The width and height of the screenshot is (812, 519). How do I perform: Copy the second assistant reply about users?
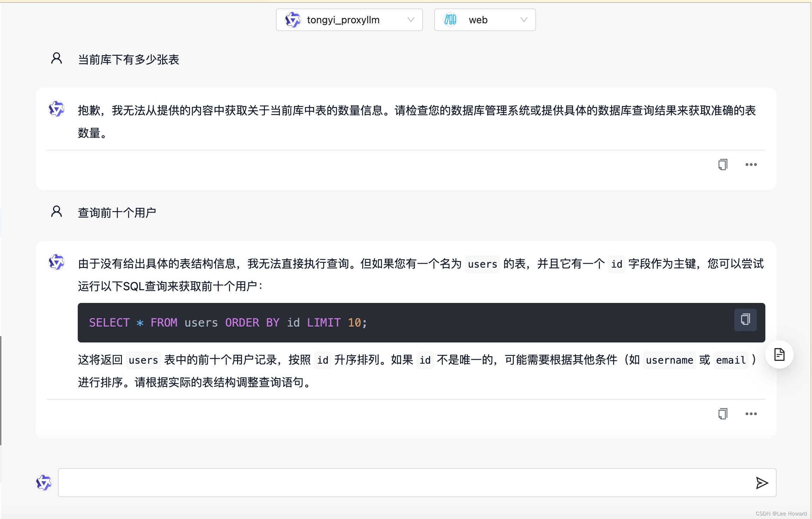[x=723, y=414]
